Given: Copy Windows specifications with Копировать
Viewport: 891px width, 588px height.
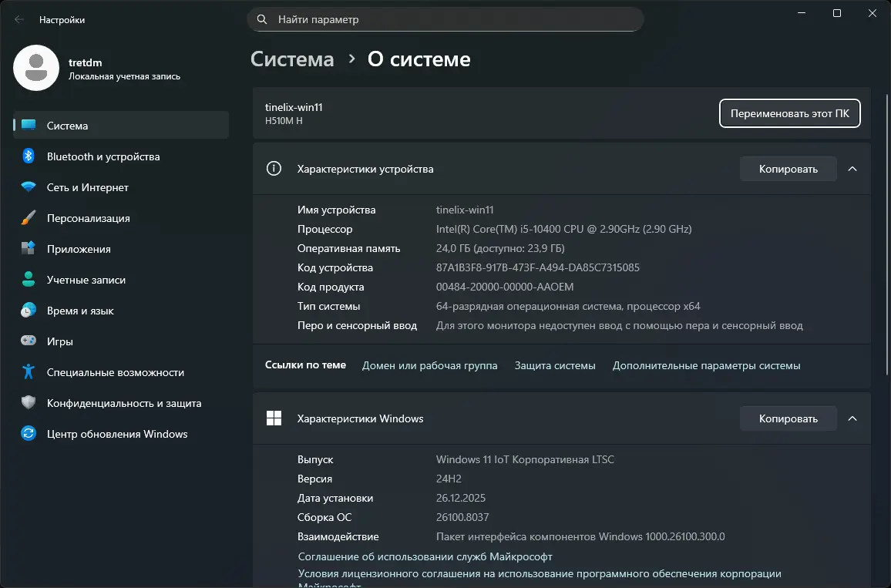Looking at the screenshot, I should 788,418.
